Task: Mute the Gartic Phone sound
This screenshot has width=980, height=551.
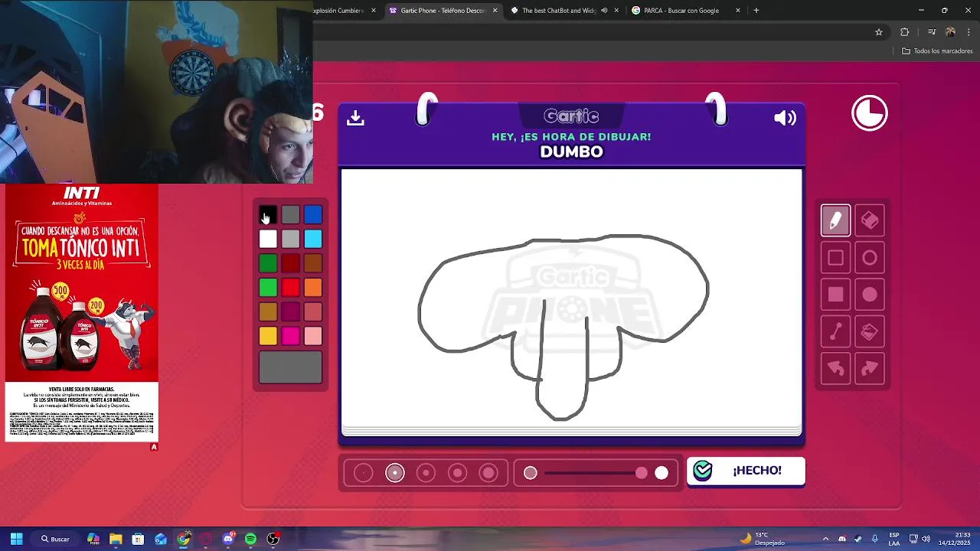Action: (x=785, y=118)
